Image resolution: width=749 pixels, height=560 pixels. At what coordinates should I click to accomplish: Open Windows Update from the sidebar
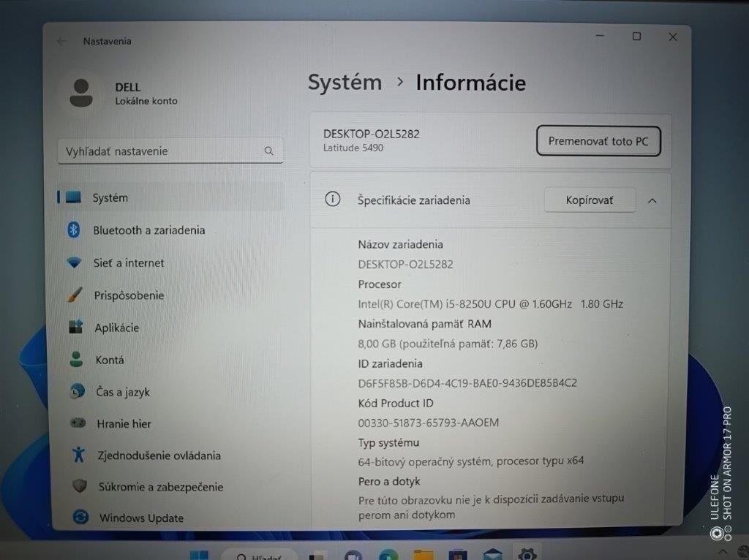click(140, 518)
